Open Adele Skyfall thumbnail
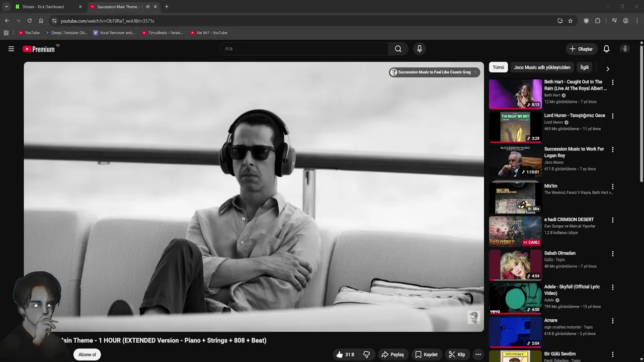Viewport: 644px width, 362px height. point(515,299)
